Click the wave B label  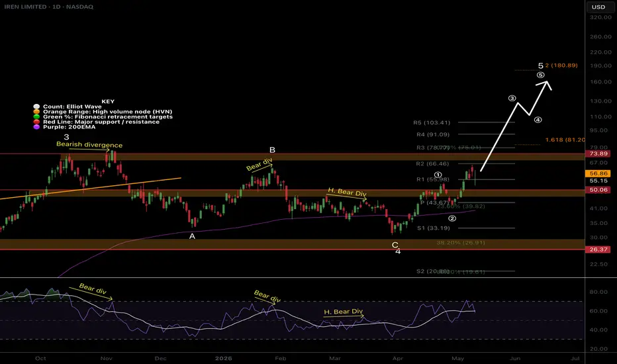tap(272, 150)
